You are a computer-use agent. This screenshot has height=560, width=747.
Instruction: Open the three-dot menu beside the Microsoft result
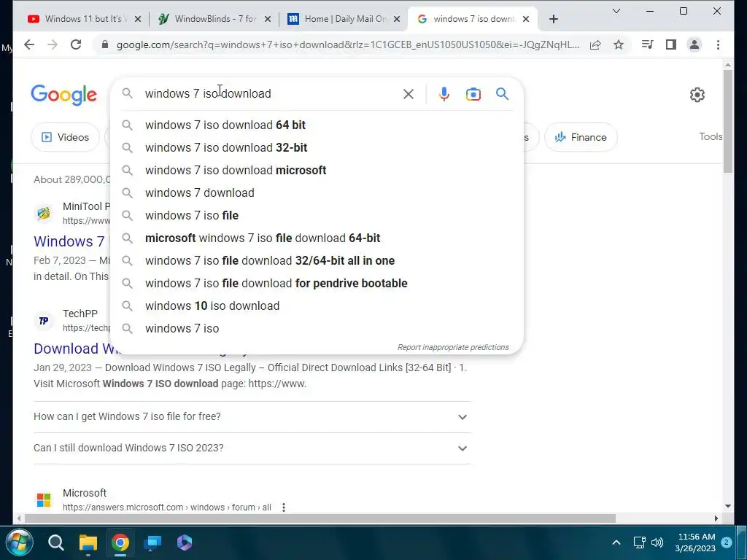pos(284,507)
